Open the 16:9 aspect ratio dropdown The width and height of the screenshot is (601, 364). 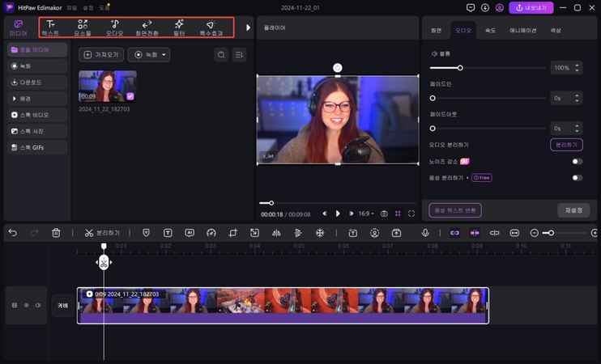click(366, 214)
